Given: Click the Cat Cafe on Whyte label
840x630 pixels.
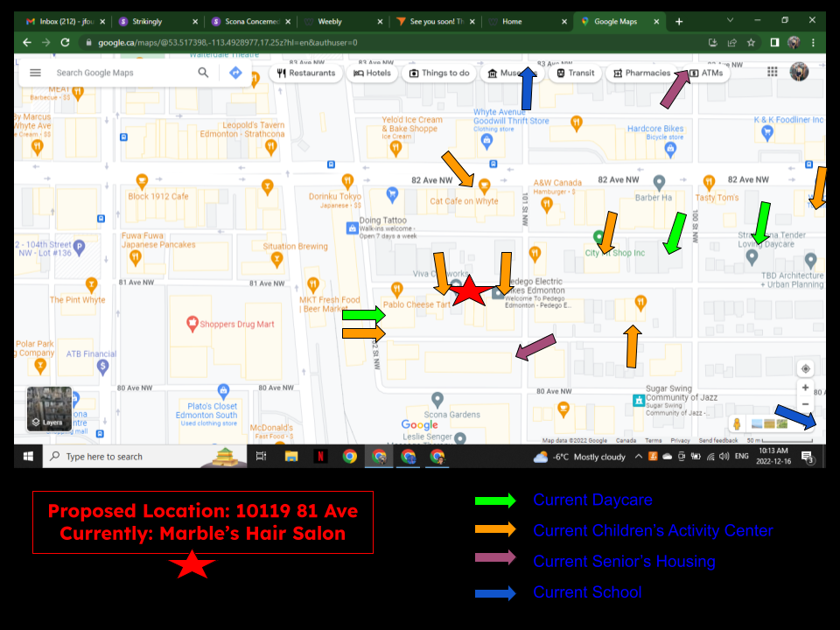Looking at the screenshot, I should pos(464,201).
